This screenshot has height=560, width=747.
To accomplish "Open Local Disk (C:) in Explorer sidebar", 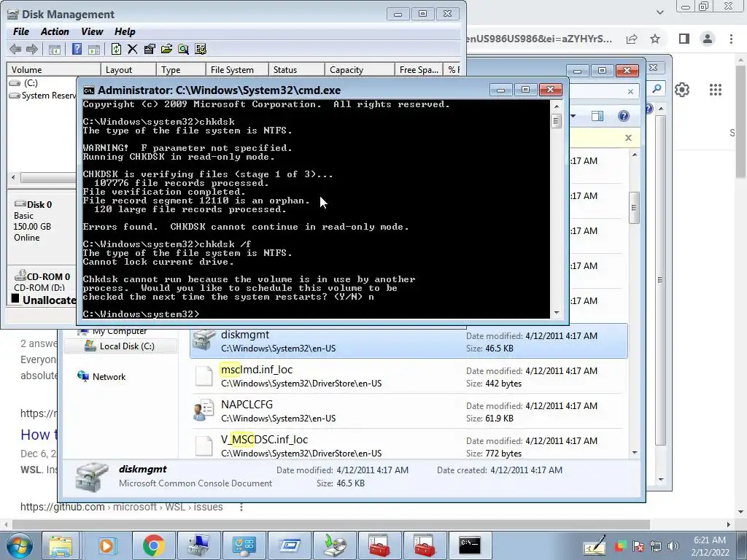I will [x=120, y=346].
